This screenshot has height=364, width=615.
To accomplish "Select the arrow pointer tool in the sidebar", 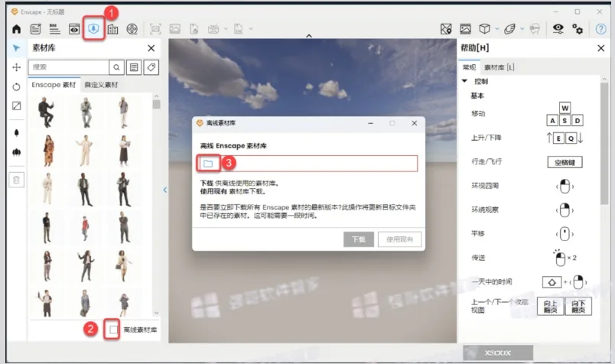I will coord(16,48).
